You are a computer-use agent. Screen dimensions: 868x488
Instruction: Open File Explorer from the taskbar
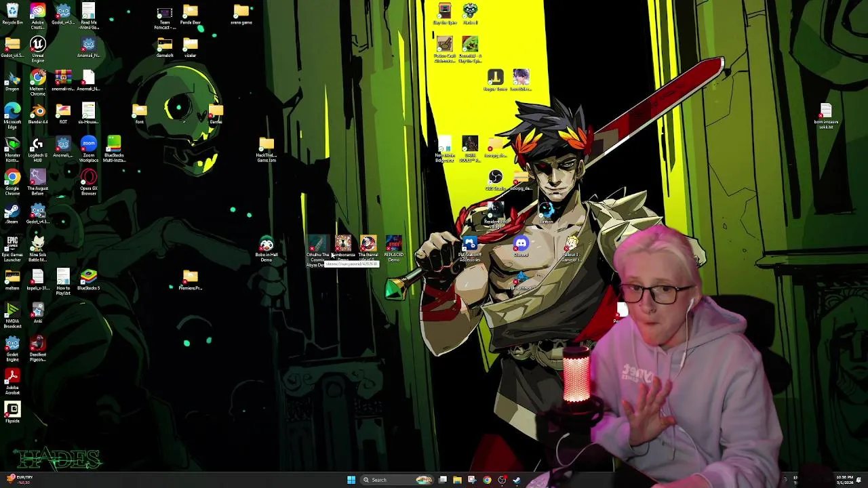[x=457, y=480]
